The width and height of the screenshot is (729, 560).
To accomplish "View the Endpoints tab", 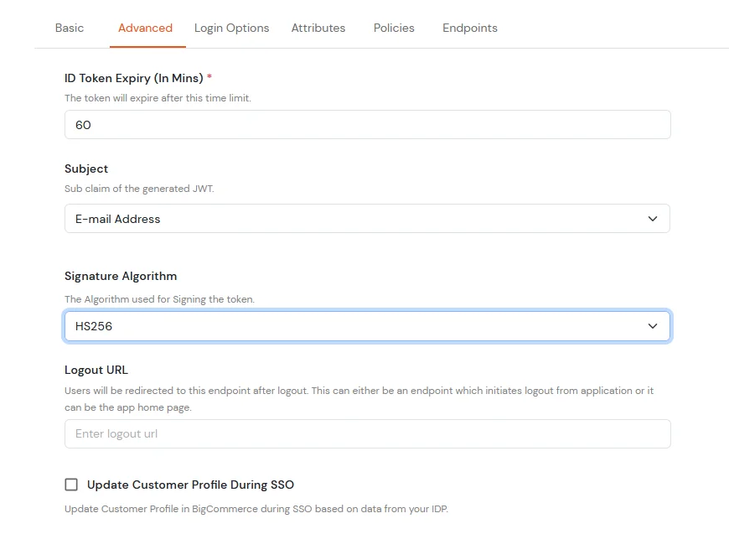I will 469,28.
